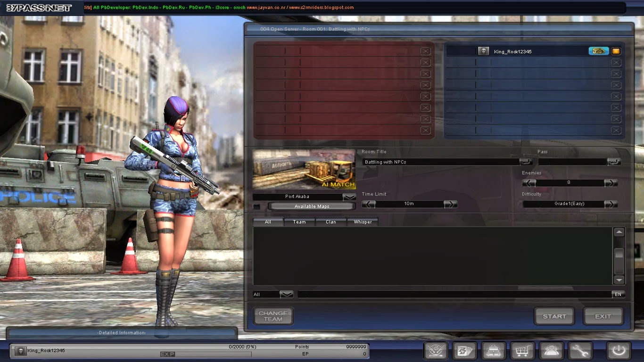Image resolution: width=644 pixels, height=362 pixels.
Task: Click the power exit icon
Action: [x=619, y=351]
